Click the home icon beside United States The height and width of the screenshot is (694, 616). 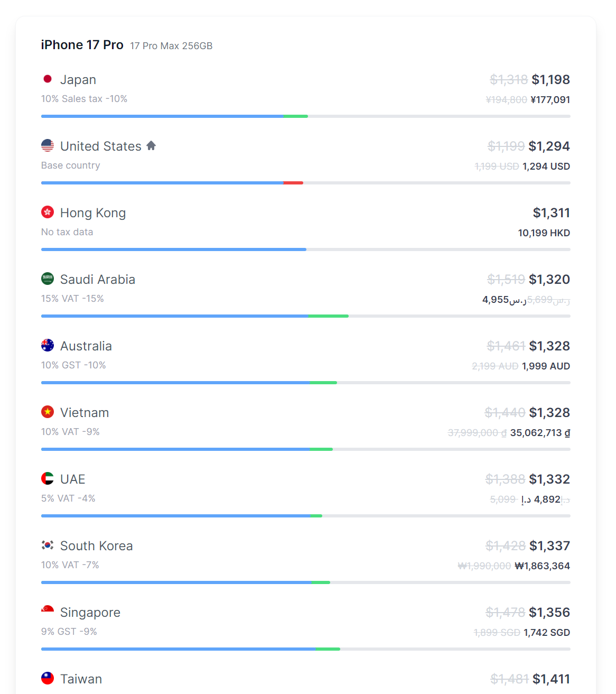tap(151, 145)
